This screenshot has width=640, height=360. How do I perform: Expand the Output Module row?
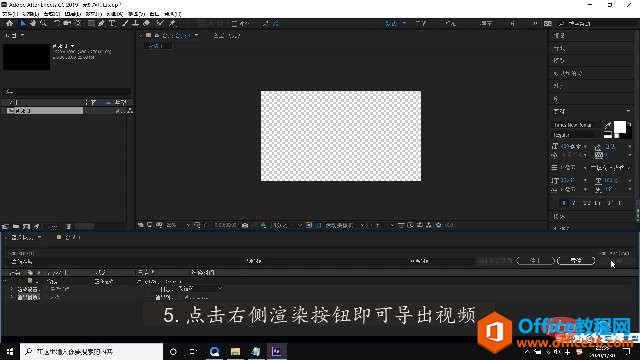[11, 298]
